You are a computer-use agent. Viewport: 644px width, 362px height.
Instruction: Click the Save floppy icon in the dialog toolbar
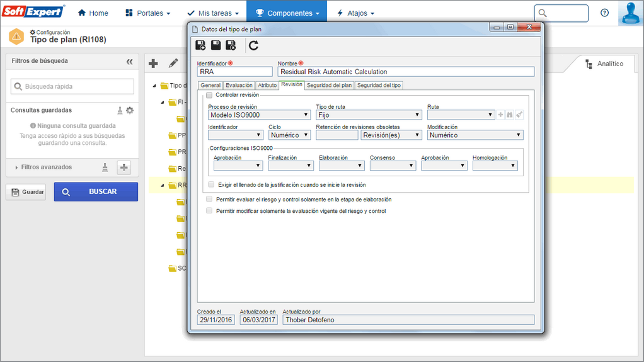(216, 45)
